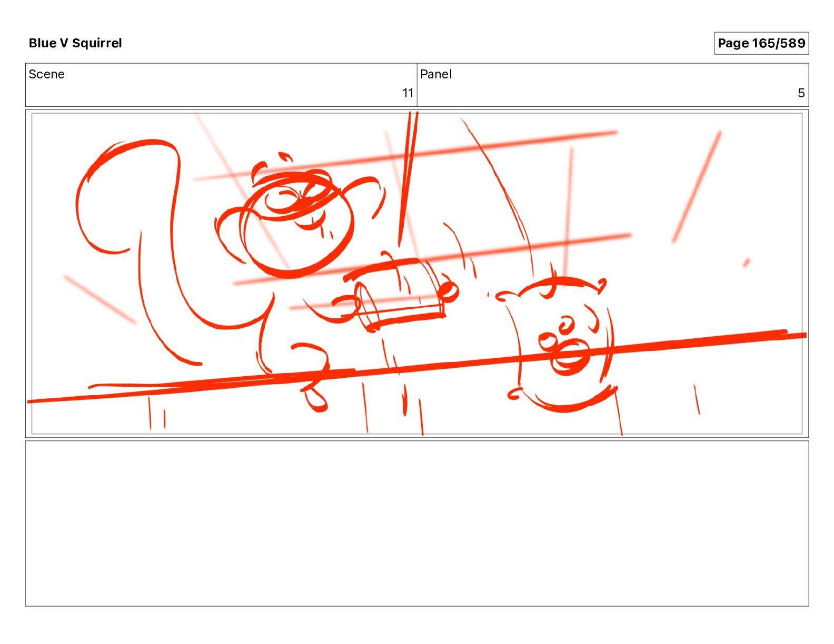Click the panel number '5'
This screenshot has height=644, width=834.
click(801, 93)
